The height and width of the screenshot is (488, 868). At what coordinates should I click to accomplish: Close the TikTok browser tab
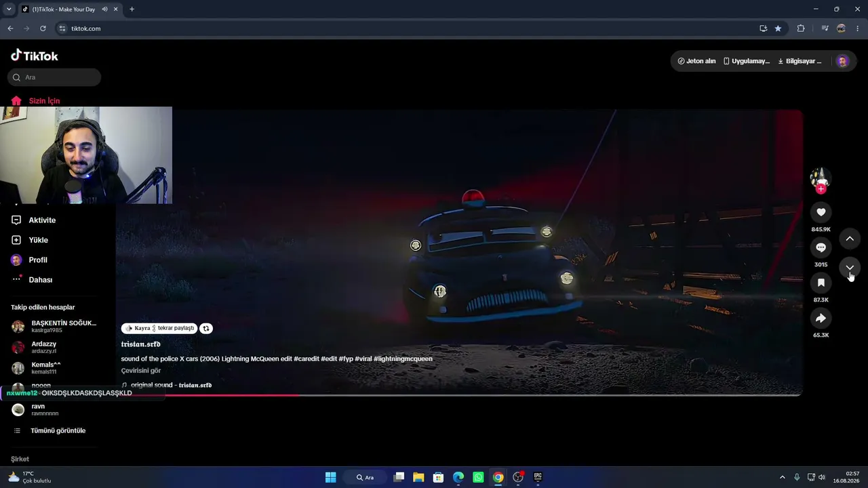pyautogui.click(x=115, y=9)
